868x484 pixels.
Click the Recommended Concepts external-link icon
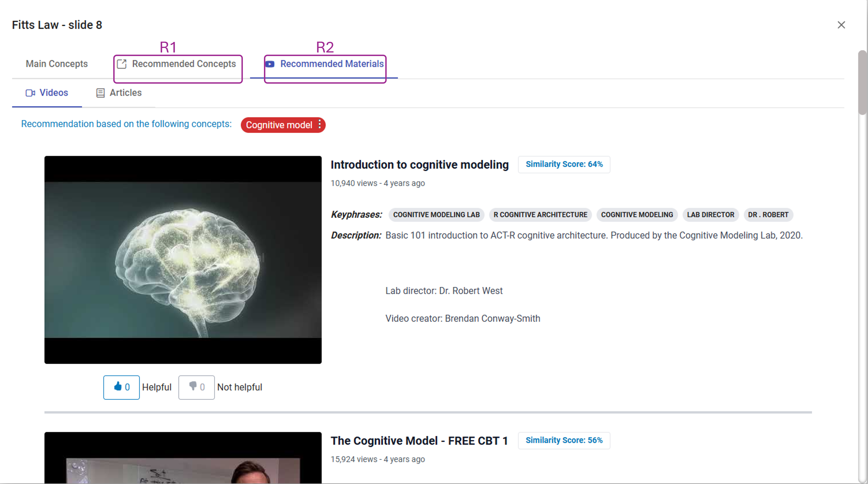click(x=122, y=64)
